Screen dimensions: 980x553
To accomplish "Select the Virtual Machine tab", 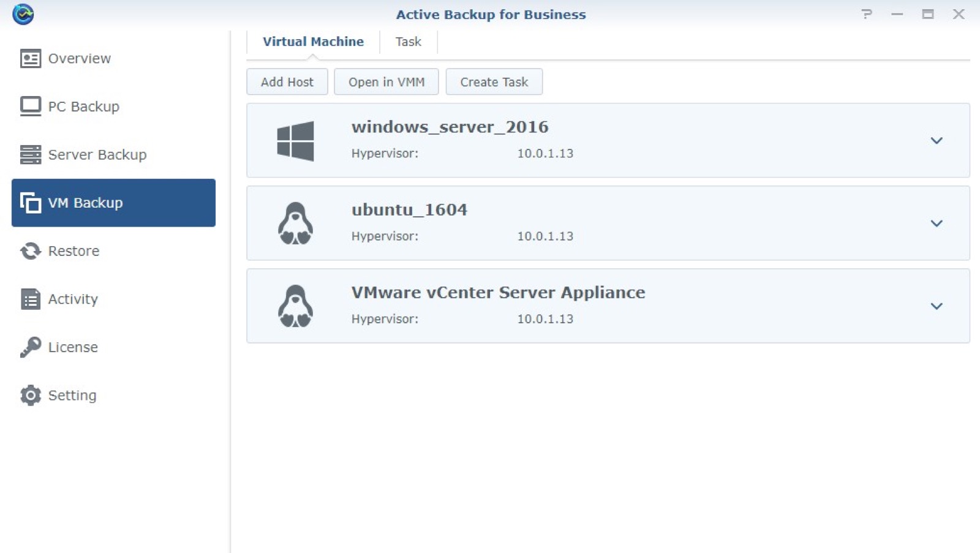I will tap(313, 42).
